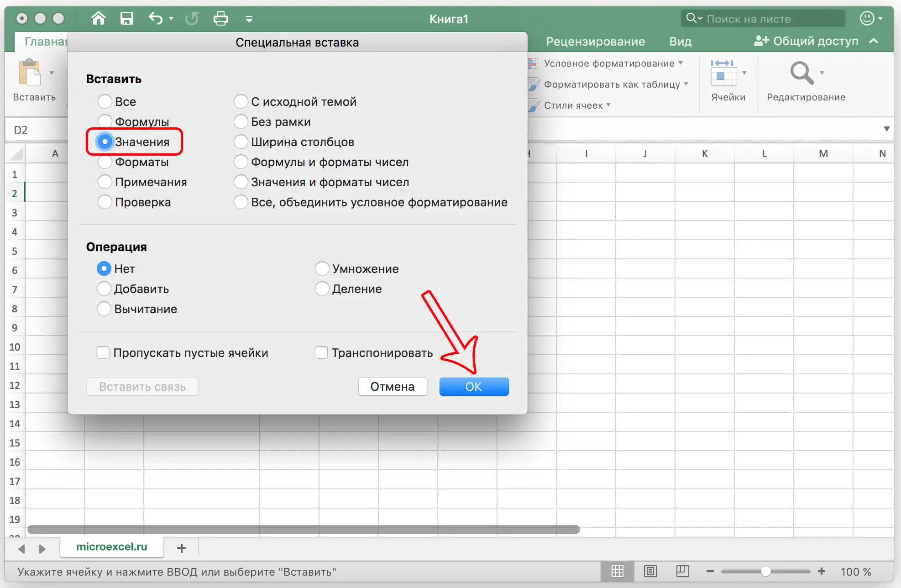Screen dimensions: 901x588
Task: Select merge conditional formatting option
Action: [241, 202]
